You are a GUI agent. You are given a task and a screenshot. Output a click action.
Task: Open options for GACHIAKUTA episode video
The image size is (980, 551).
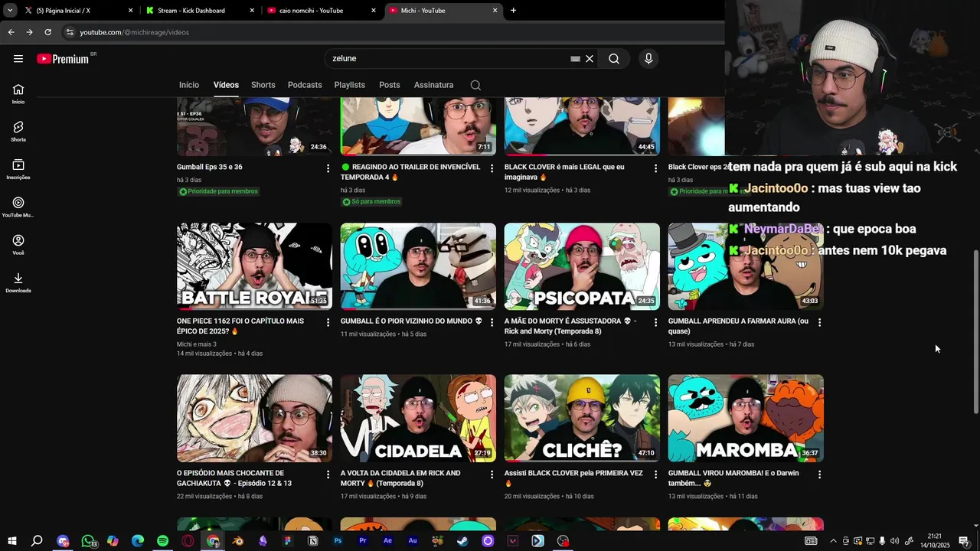click(328, 474)
